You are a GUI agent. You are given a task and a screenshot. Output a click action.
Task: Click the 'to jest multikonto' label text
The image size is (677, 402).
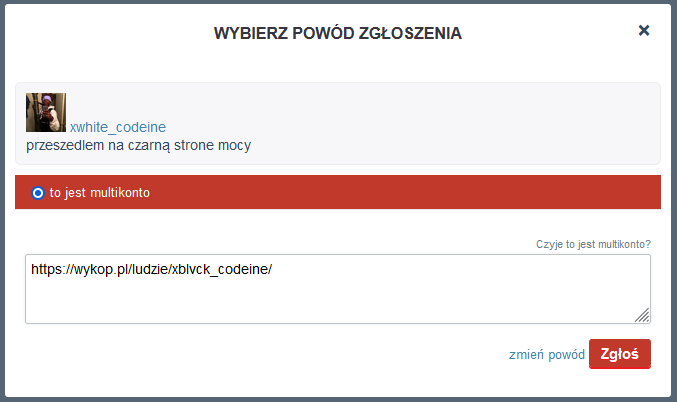click(100, 193)
